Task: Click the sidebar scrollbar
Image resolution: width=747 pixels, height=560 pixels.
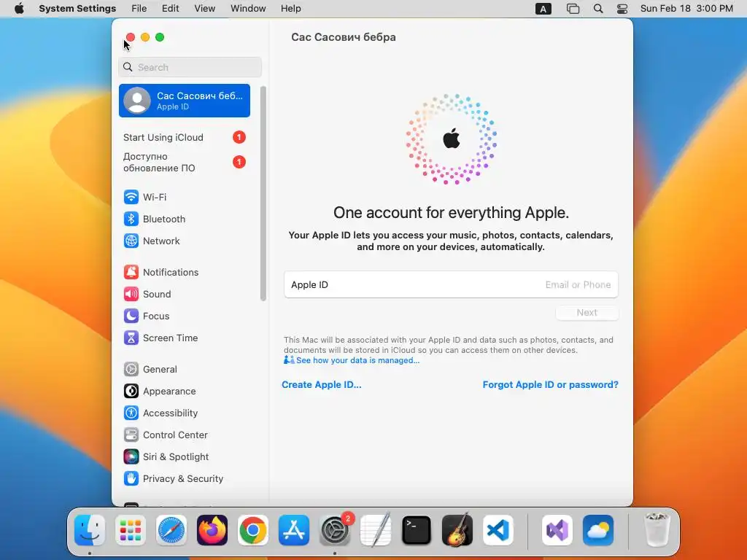Action: tap(263, 193)
